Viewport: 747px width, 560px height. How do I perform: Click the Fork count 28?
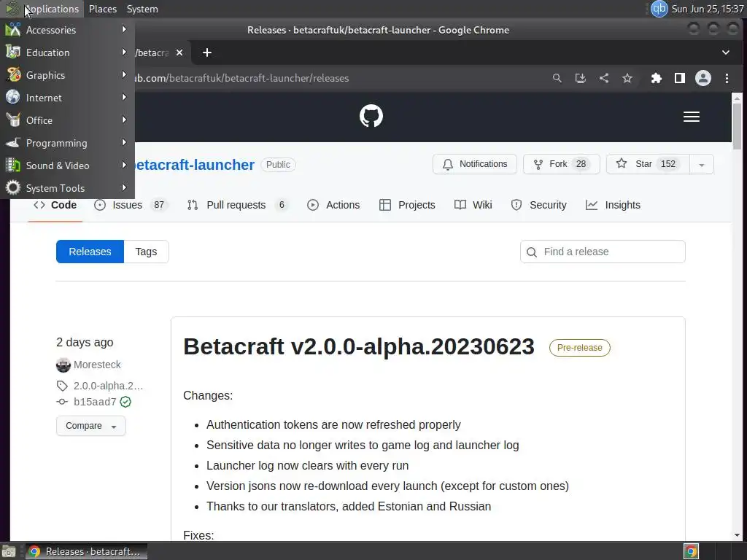coord(581,164)
